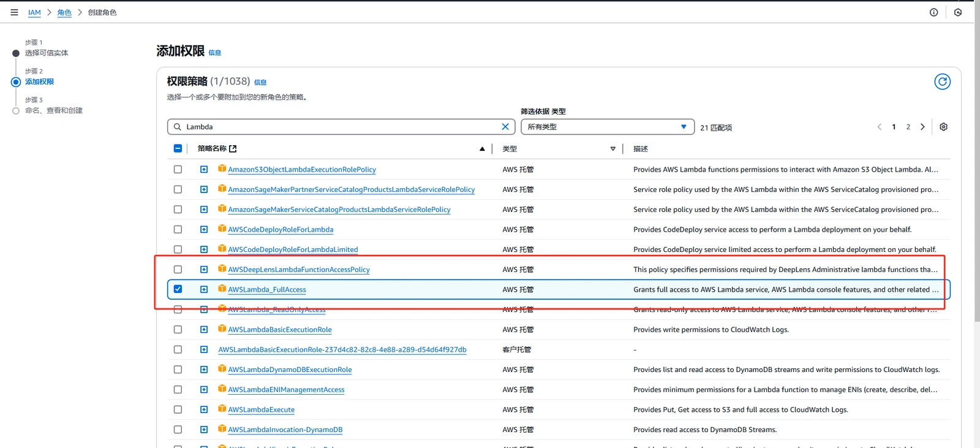Click the search magnifier icon
This screenshot has height=448, width=980.
178,127
